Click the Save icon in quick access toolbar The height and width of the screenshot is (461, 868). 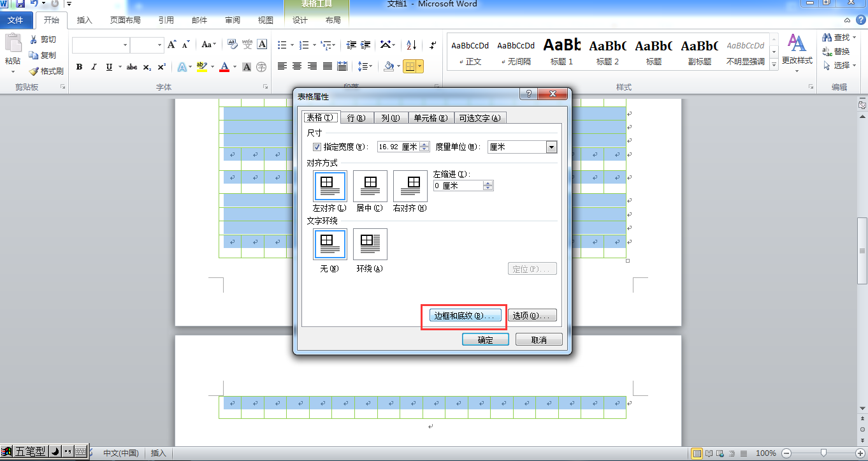click(x=20, y=4)
